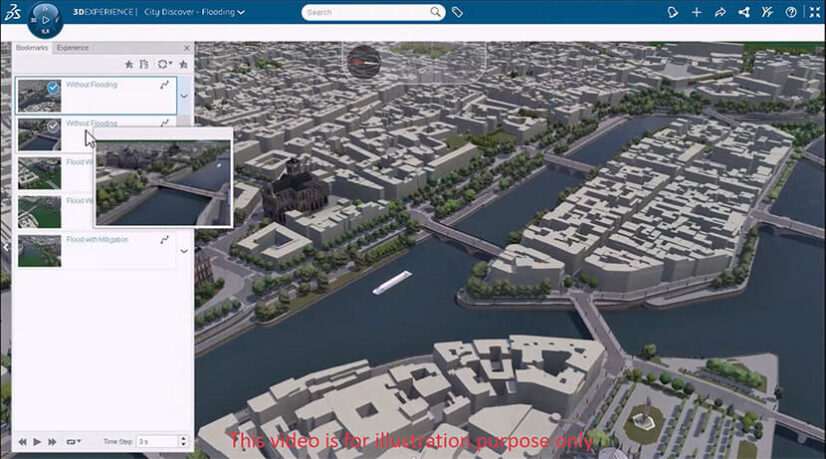Toggle checkmark on first Without Flooding bookmark
826x459 pixels.
point(53,88)
